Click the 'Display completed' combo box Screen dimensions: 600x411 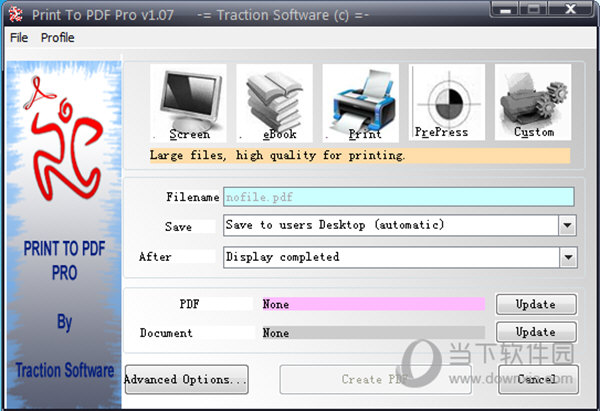[x=400, y=257]
